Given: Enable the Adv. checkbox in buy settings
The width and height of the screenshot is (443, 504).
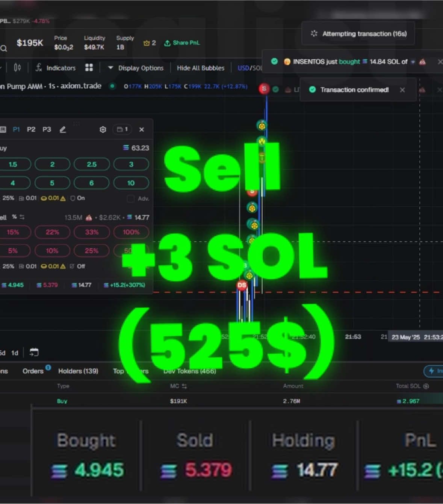Looking at the screenshot, I should 131,198.
